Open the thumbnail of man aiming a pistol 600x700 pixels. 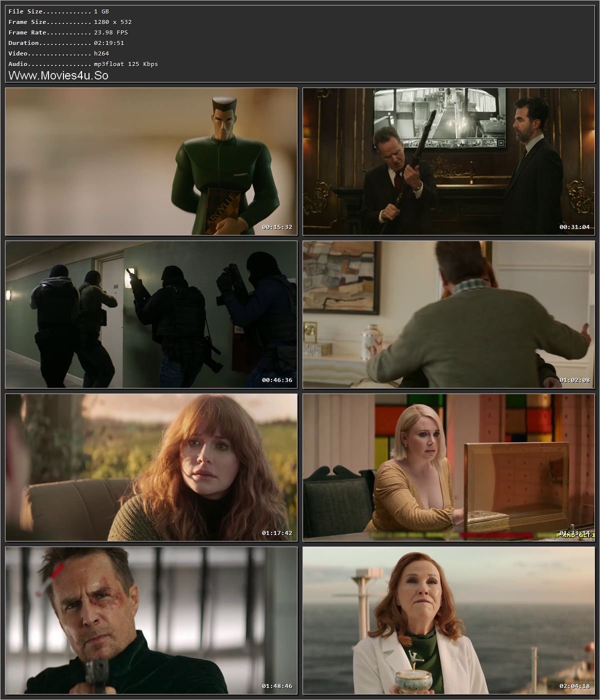[151, 620]
